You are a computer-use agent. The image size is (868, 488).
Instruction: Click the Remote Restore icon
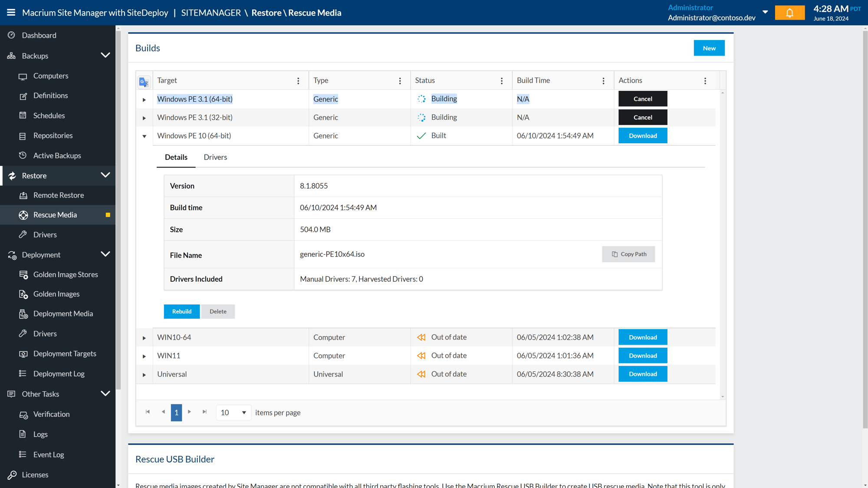pos(23,195)
